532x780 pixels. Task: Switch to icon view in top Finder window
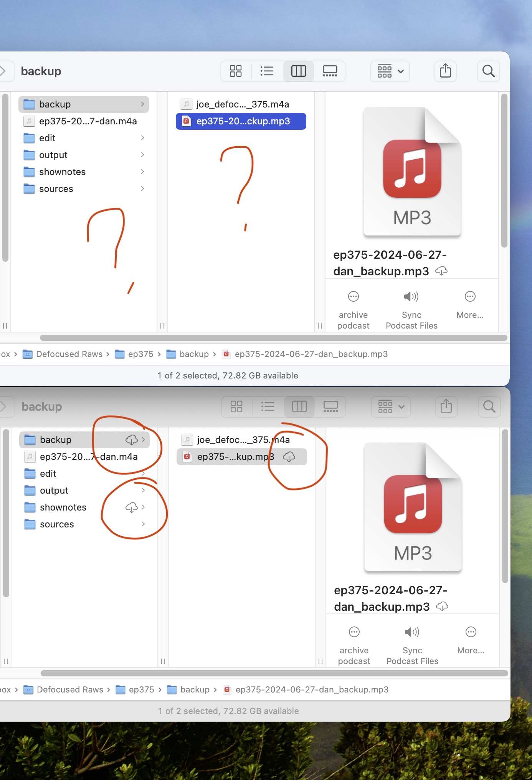236,71
